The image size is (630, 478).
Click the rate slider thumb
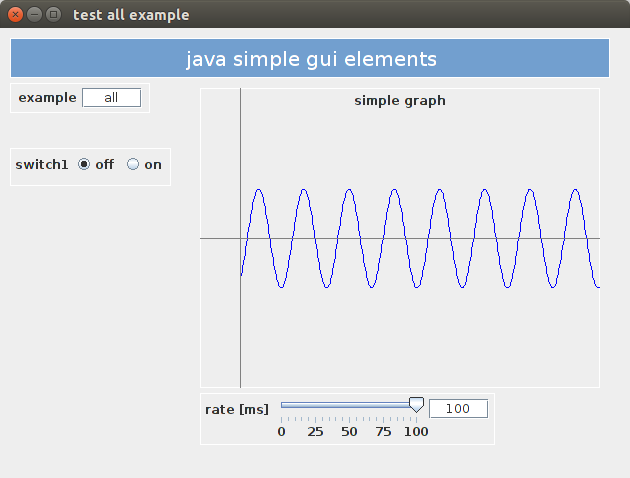(416, 404)
